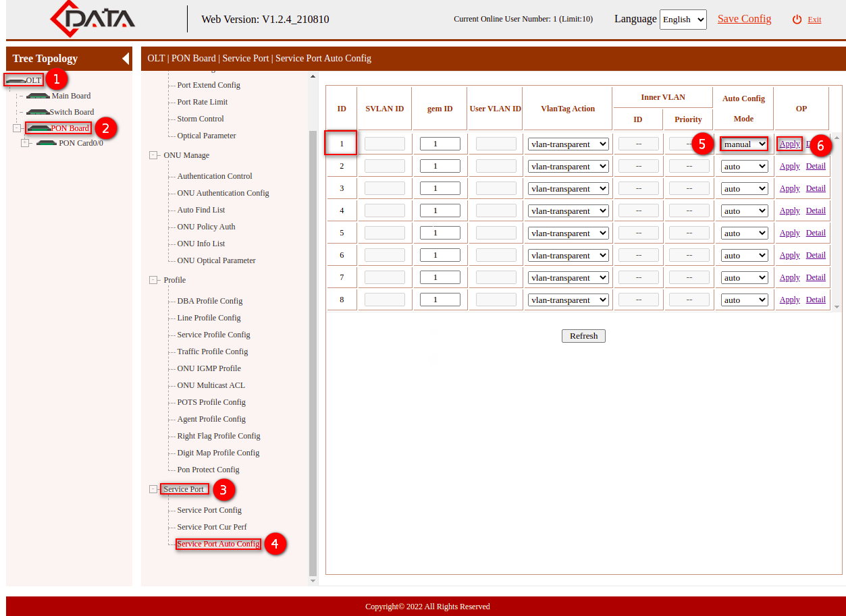This screenshot has width=846, height=616.
Task: Collapse the Tree Topology panel arrow
Action: click(126, 59)
